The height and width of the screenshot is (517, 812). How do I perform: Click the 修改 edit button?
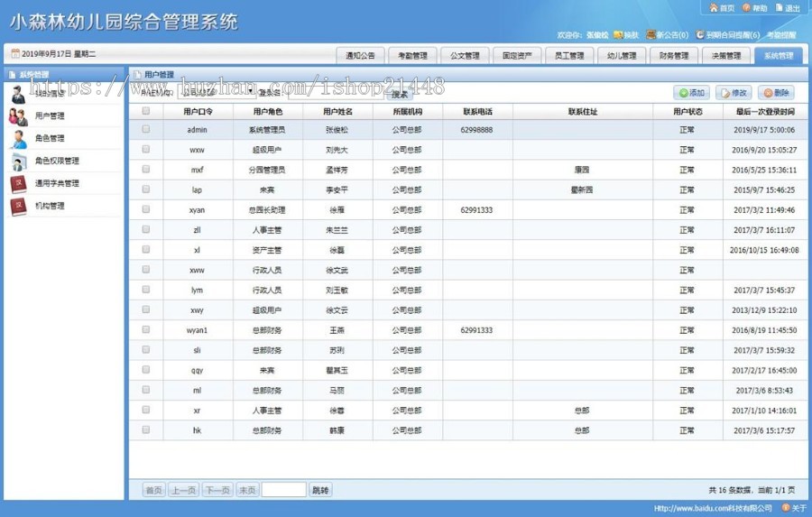(734, 93)
